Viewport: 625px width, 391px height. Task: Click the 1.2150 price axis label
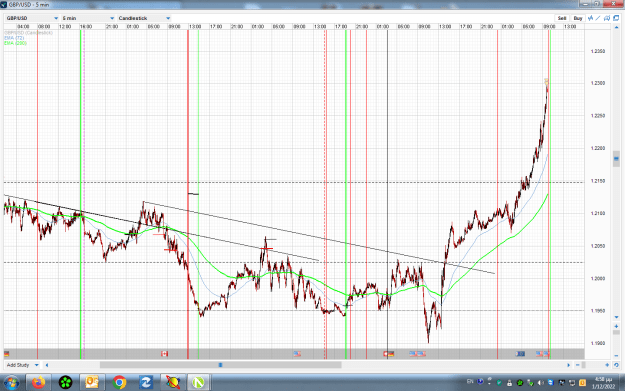[597, 181]
